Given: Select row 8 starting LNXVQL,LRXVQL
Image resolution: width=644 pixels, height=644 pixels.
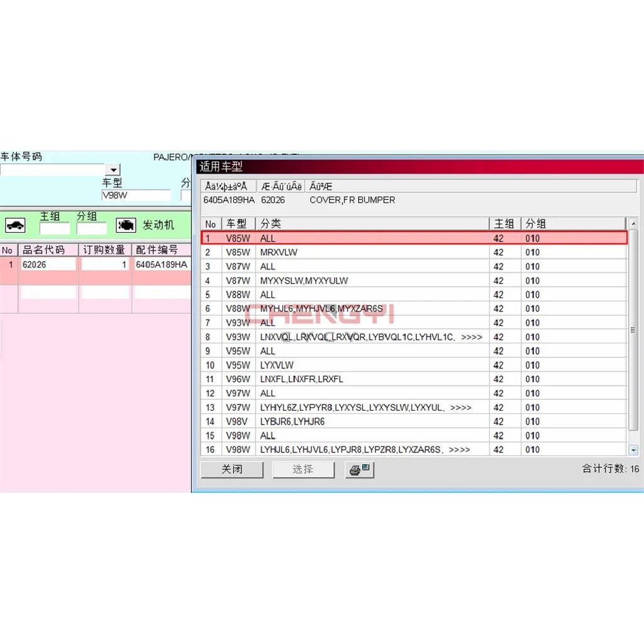Looking at the screenshot, I should [414, 337].
